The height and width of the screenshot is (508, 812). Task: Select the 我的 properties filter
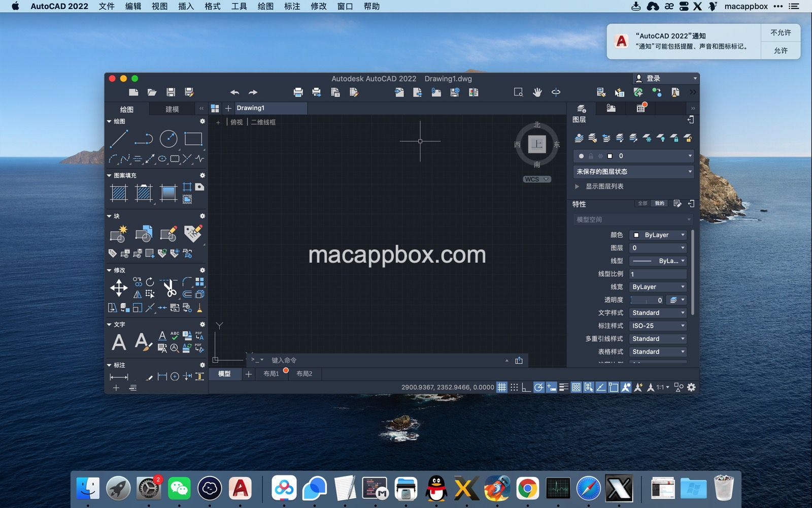click(659, 204)
